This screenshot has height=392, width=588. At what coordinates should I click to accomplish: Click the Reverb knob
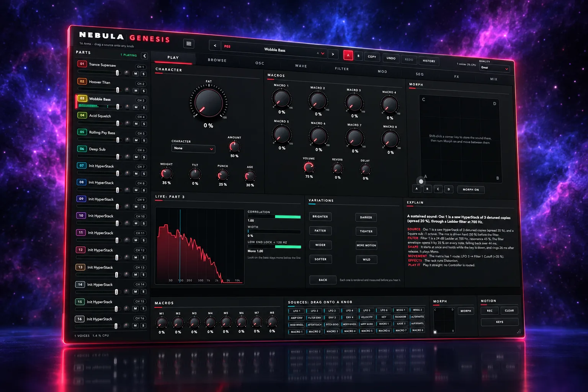point(337,168)
